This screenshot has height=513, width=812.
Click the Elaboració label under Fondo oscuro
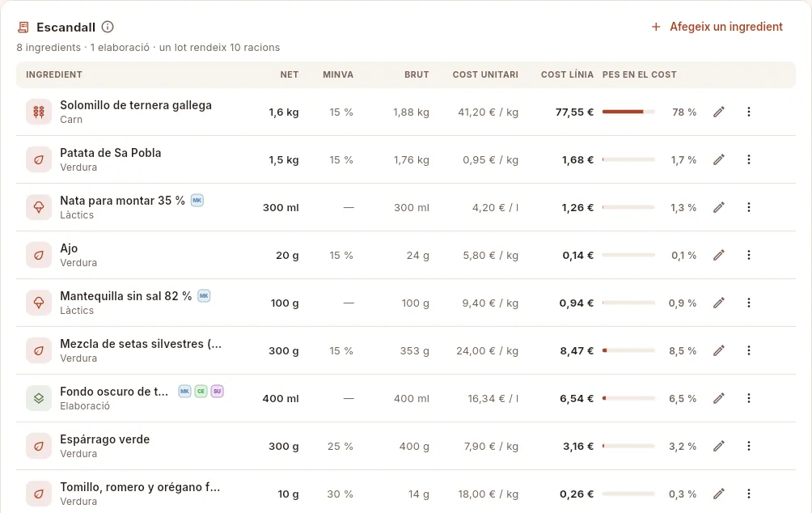click(85, 406)
